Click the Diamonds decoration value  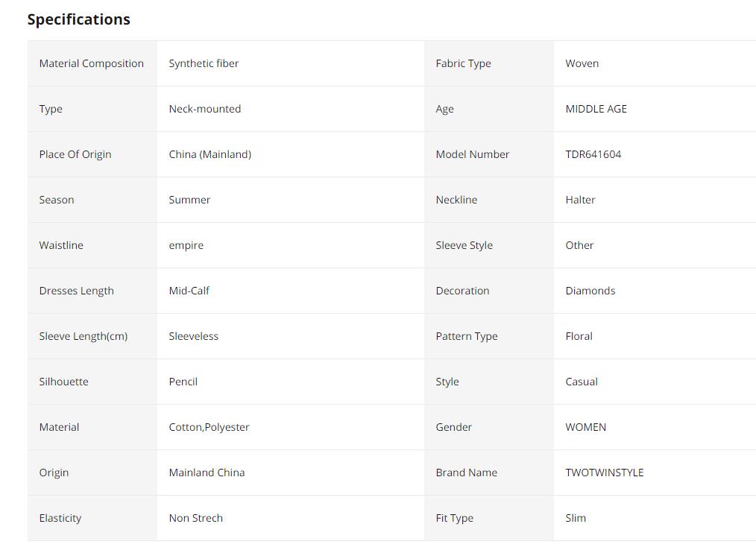tap(590, 291)
